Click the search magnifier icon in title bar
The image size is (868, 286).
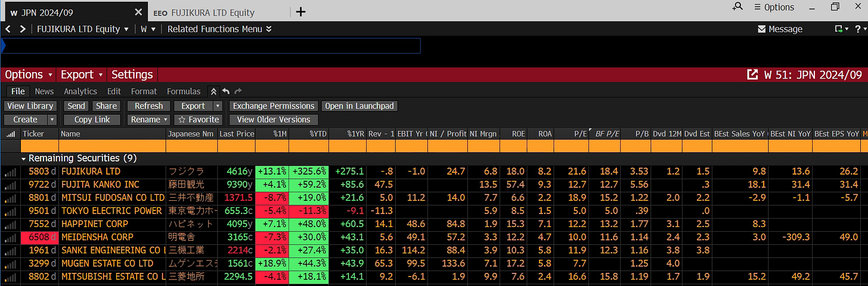coord(738,7)
